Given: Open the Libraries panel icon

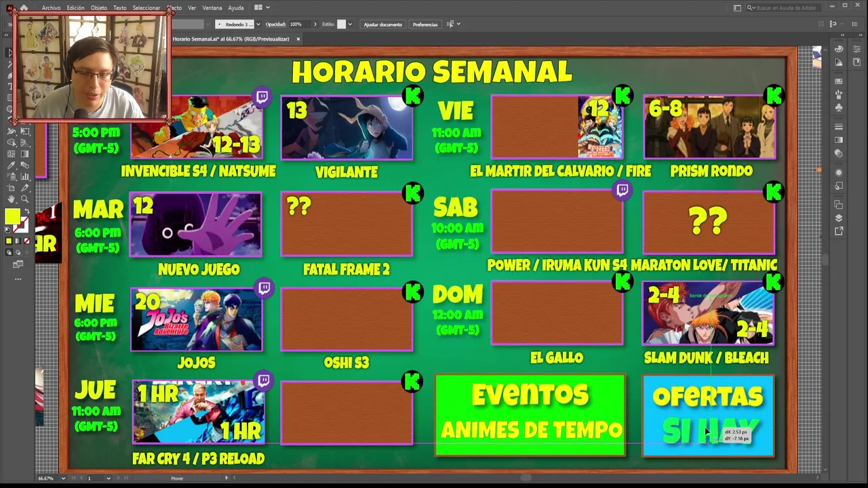Looking at the screenshot, I should pyautogui.click(x=857, y=62).
